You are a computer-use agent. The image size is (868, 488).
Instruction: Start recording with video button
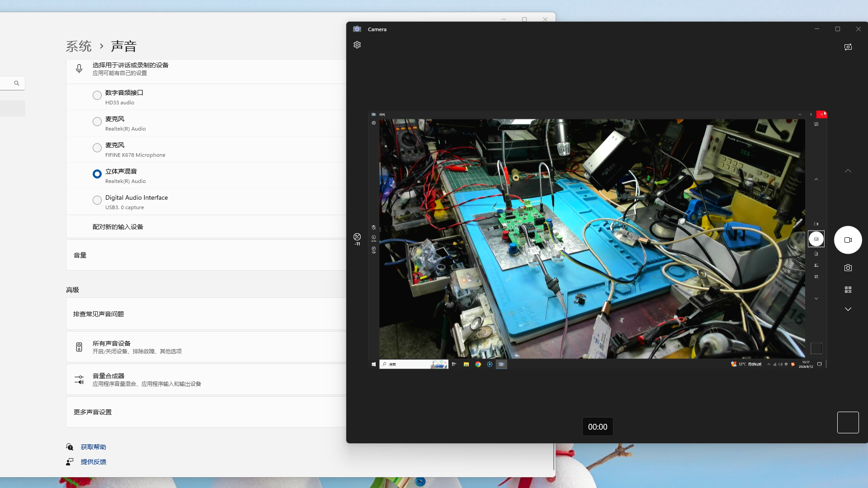point(848,240)
